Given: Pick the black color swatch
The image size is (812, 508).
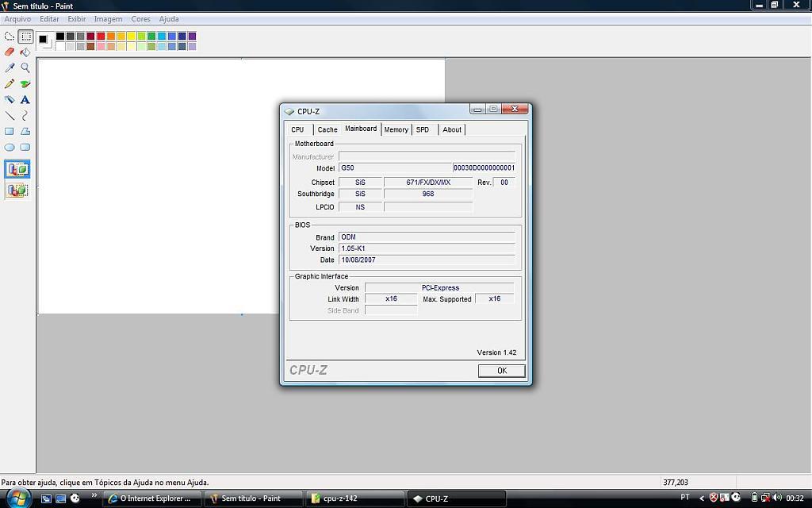Looking at the screenshot, I should coord(60,37).
